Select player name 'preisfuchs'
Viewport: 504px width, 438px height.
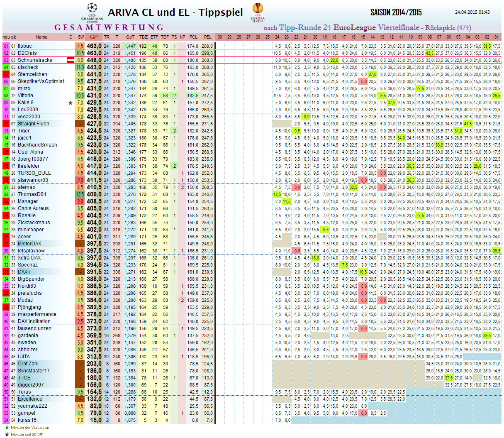(x=30, y=293)
